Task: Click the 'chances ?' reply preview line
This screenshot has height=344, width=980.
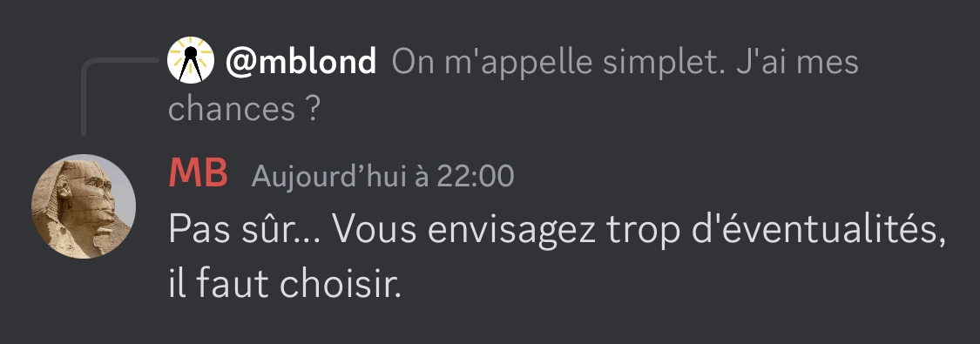Action: [x=245, y=109]
